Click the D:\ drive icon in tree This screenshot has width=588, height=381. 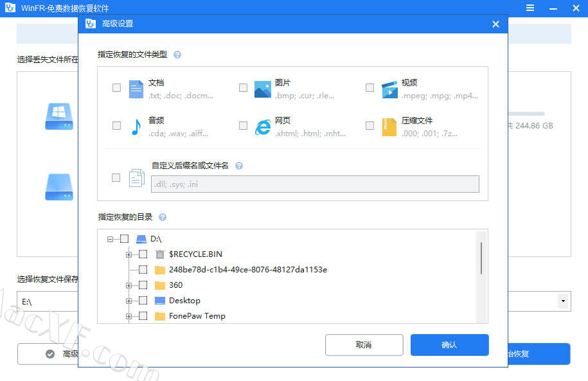pos(141,239)
